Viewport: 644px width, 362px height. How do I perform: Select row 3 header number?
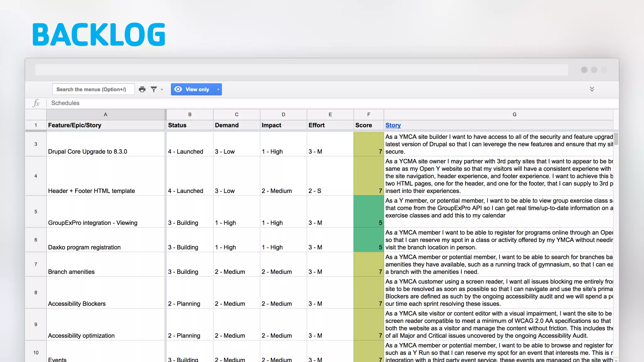36,144
